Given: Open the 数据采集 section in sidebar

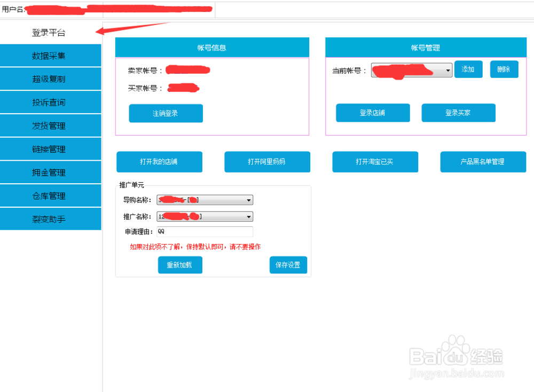Looking at the screenshot, I should (51, 55).
